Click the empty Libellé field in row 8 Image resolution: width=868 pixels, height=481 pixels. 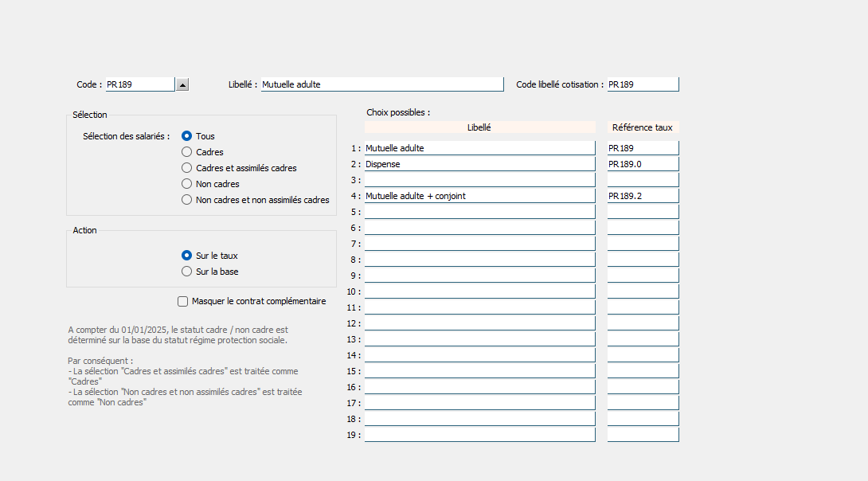pyautogui.click(x=479, y=260)
